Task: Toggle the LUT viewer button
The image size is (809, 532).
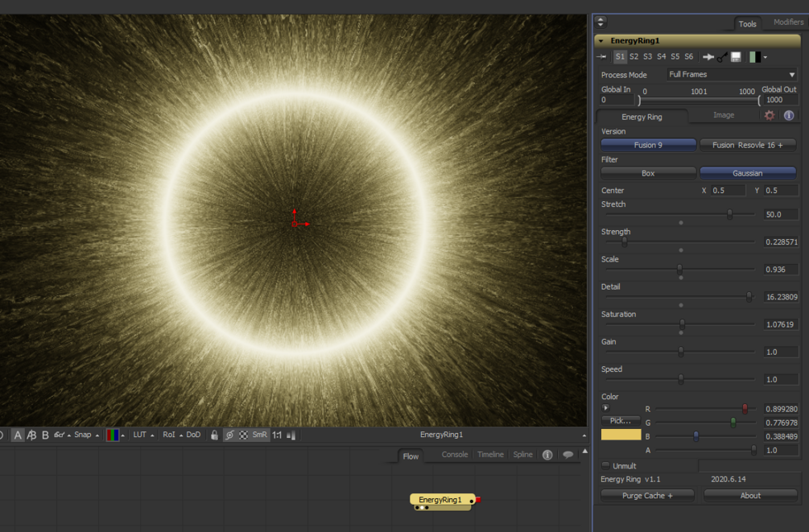Action: (x=140, y=435)
